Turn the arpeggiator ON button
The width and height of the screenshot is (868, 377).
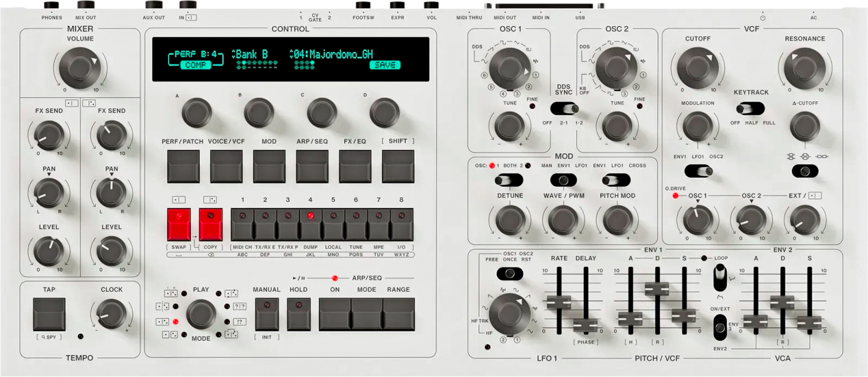(x=335, y=314)
